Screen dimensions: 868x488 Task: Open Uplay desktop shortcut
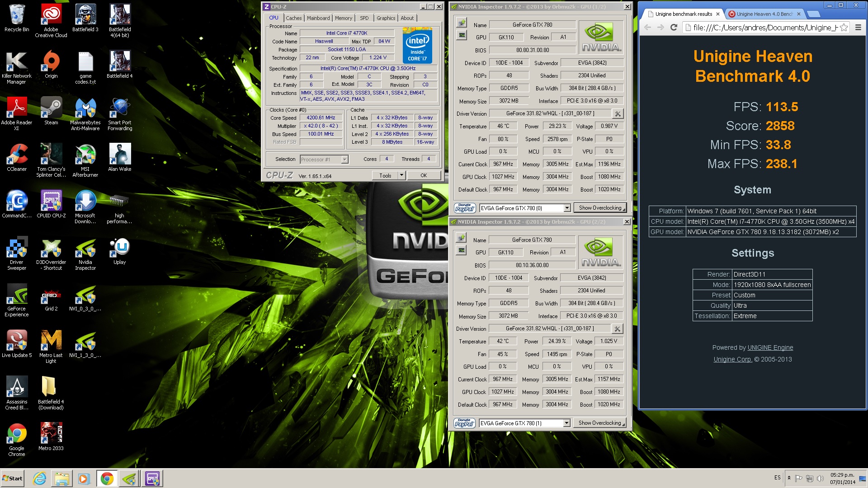120,251
